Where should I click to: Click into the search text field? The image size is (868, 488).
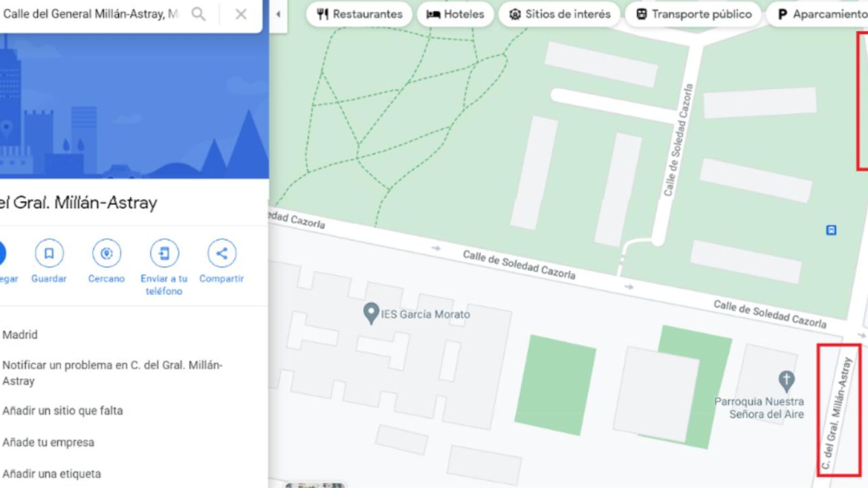pos(91,14)
